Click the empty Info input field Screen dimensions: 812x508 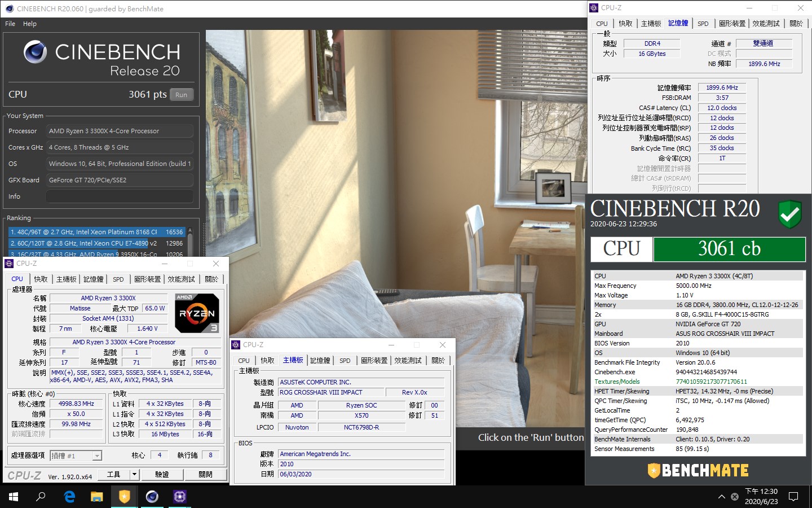click(x=120, y=196)
